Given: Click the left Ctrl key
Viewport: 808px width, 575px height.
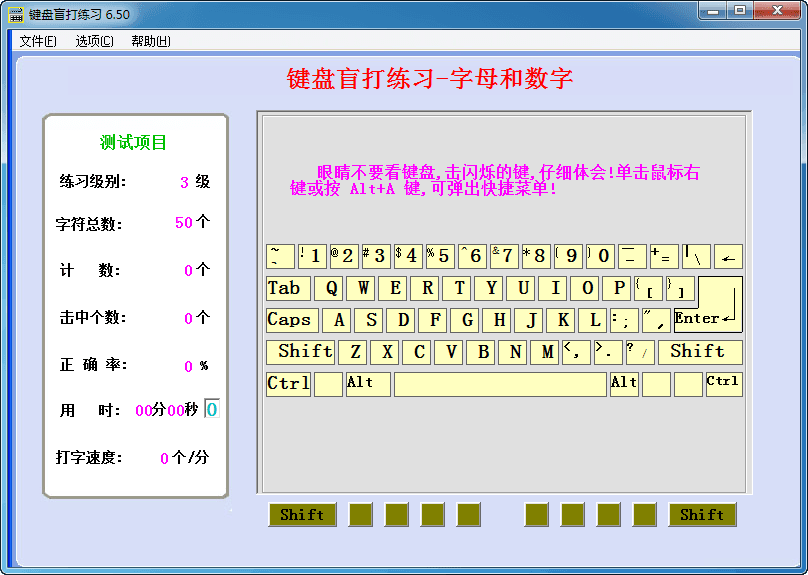Looking at the screenshot, I should pyautogui.click(x=288, y=384).
